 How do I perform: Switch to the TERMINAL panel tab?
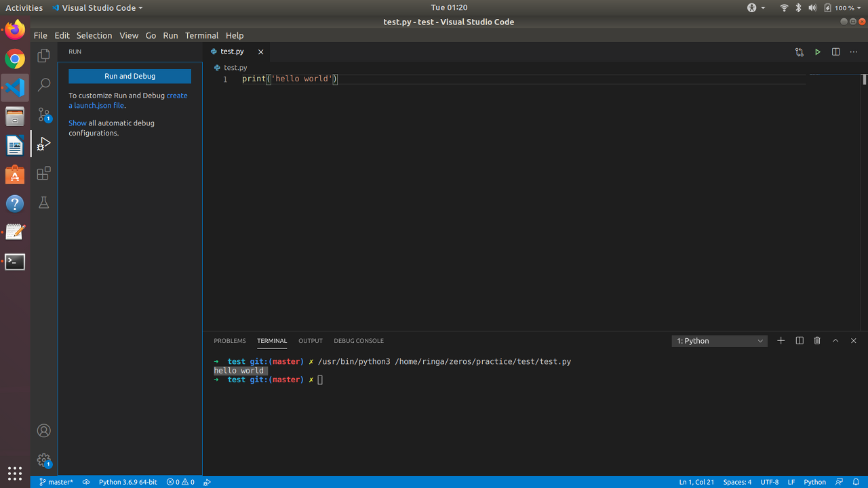(x=272, y=341)
